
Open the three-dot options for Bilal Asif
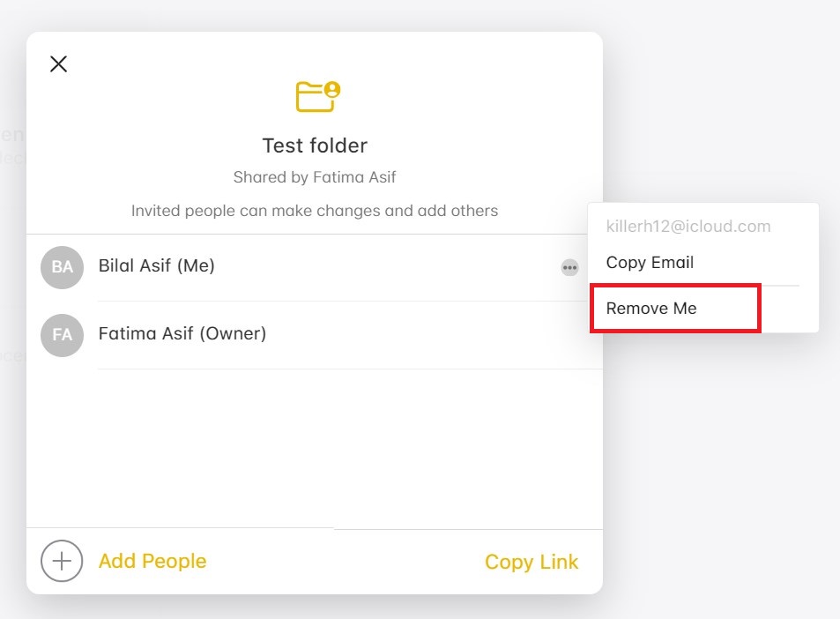(x=570, y=267)
